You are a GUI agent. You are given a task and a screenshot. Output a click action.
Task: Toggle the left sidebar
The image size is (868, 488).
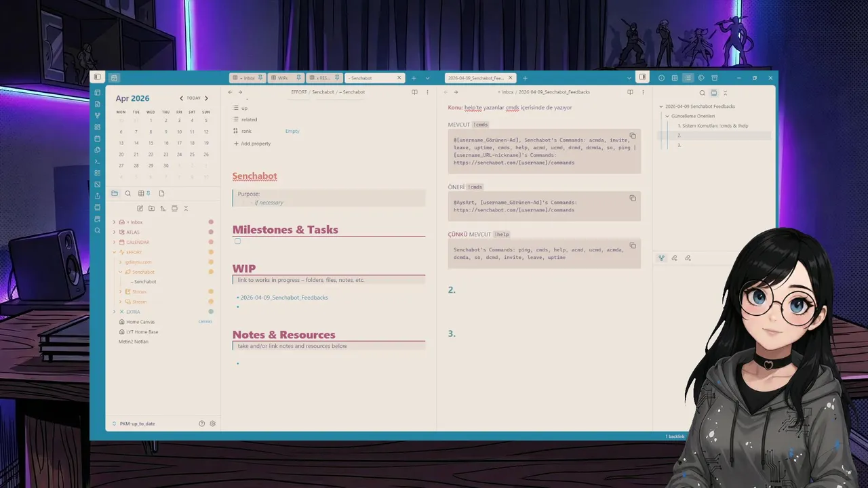[x=98, y=77]
